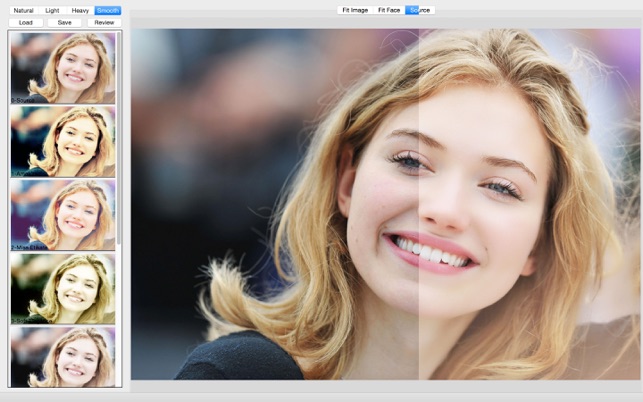Click the before/after divider line in the preview
The height and width of the screenshot is (402, 643).
click(419, 204)
